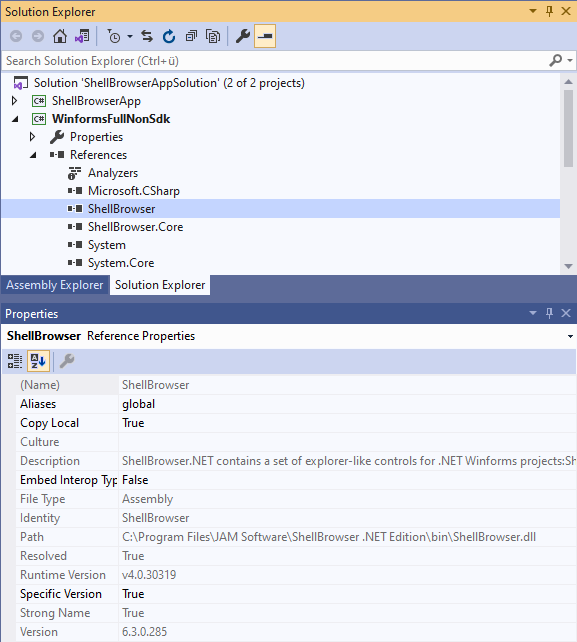Click the Specific Version value True
The height and width of the screenshot is (642, 577).
coord(133,594)
